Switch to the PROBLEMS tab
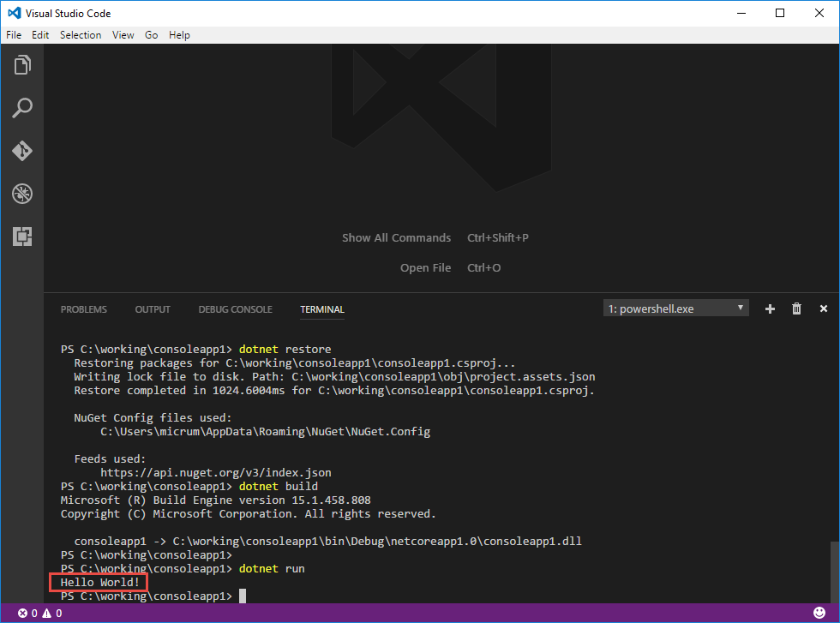Screen dimensions: 840x623 (x=84, y=309)
